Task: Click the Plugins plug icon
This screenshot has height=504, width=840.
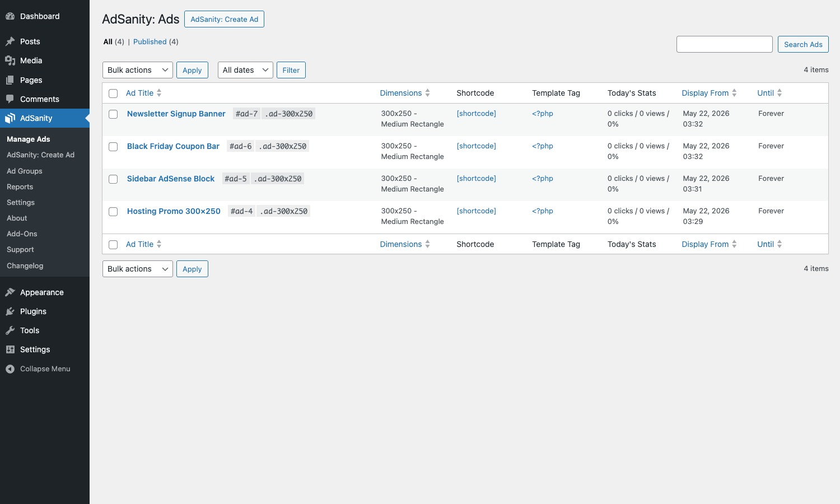Action: [x=10, y=311]
